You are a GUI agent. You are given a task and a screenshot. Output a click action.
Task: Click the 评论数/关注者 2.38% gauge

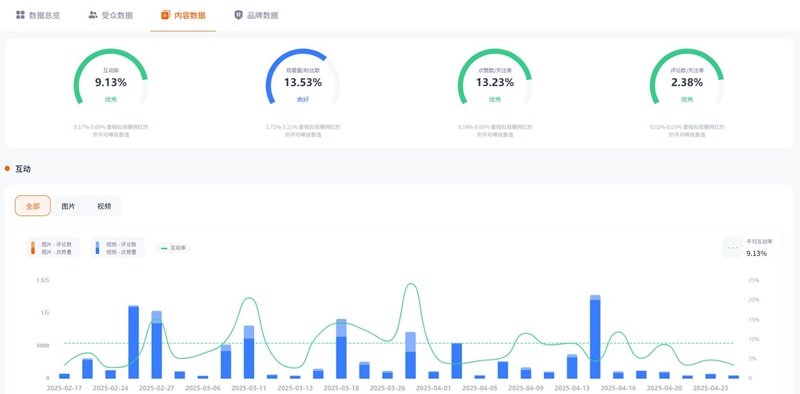click(x=687, y=77)
